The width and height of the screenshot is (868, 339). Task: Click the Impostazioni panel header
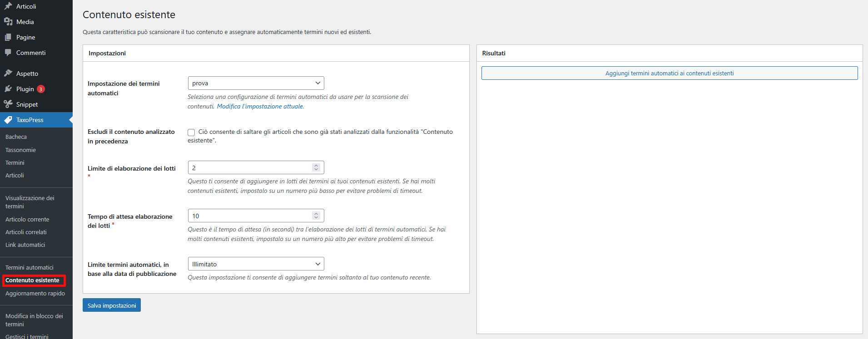click(276, 53)
